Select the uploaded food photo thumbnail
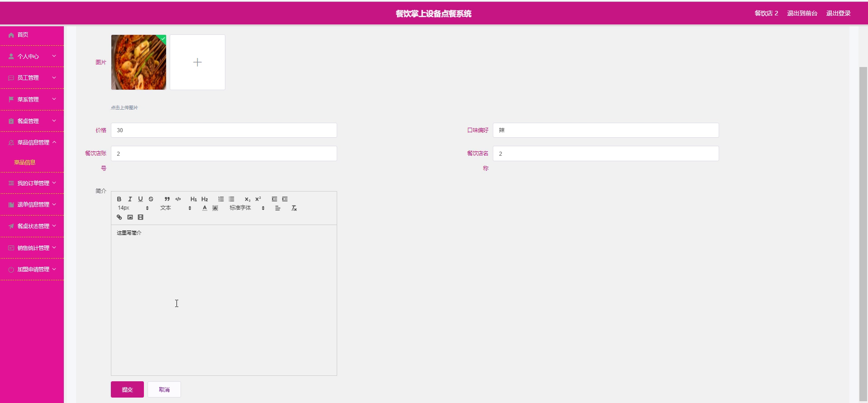The height and width of the screenshot is (403, 868). point(138,62)
